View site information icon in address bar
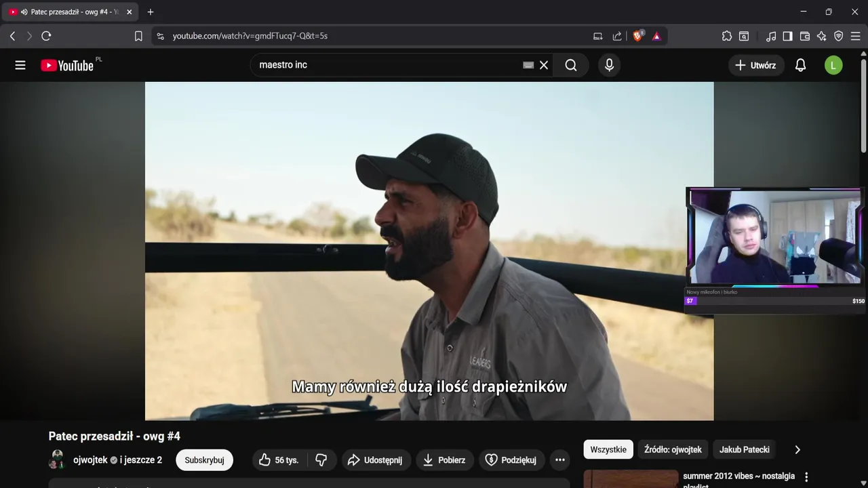 click(160, 36)
